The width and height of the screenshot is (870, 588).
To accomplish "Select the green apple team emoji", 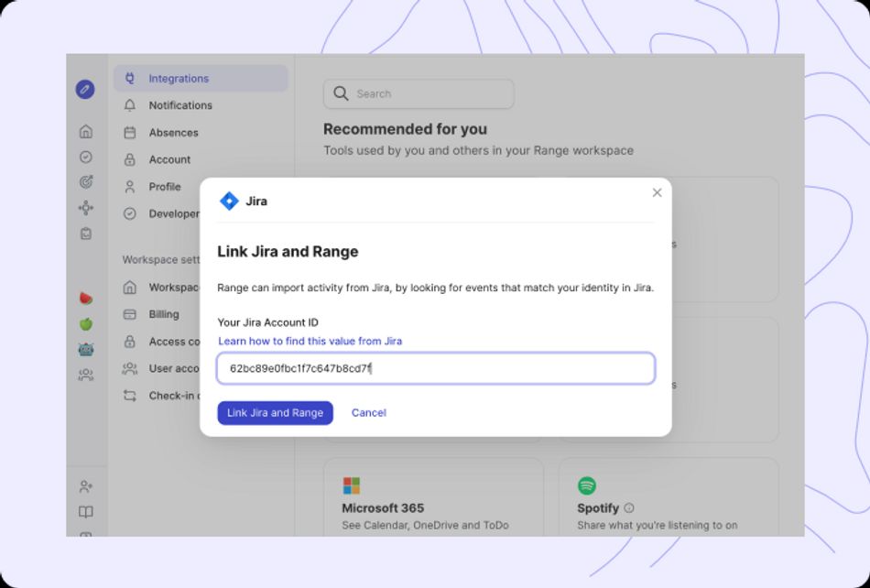I will [85, 324].
